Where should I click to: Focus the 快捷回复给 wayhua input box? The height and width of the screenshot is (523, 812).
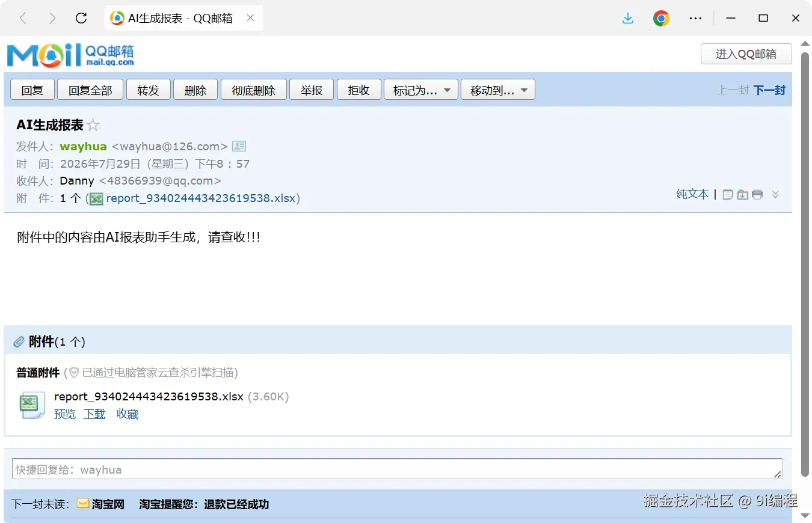tap(397, 469)
